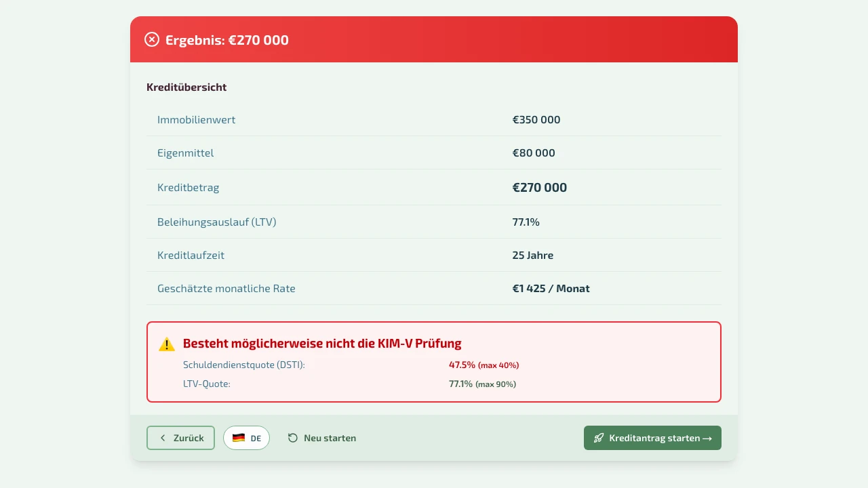Click the LTV-Quote value in the warning box
868x488 pixels.
461,384
